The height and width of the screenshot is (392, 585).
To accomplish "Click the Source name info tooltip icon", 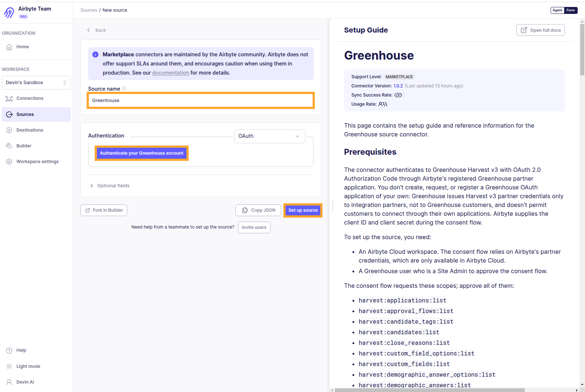I will [124, 88].
